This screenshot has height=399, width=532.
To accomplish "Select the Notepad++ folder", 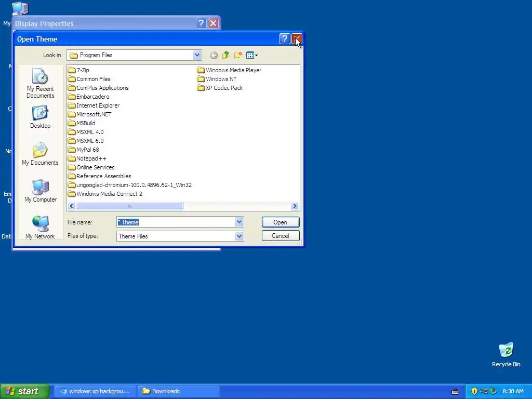I will pyautogui.click(x=87, y=158).
